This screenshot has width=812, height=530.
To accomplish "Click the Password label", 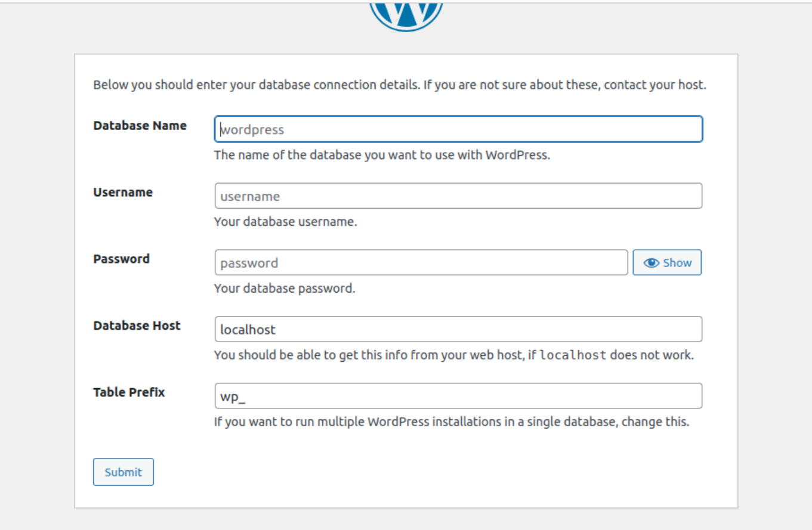I will (x=121, y=259).
